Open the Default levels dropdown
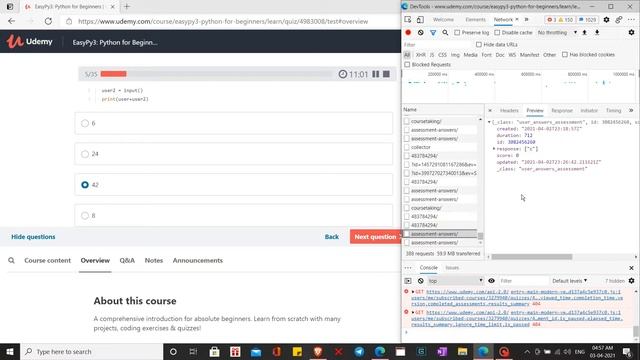The height and width of the screenshot is (360, 640). click(x=569, y=281)
